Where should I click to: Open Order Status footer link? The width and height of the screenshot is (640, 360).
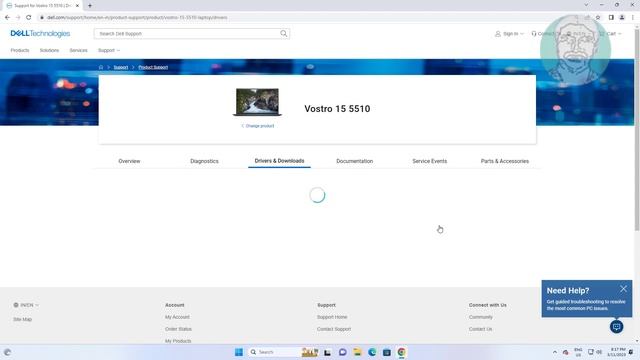pos(178,329)
